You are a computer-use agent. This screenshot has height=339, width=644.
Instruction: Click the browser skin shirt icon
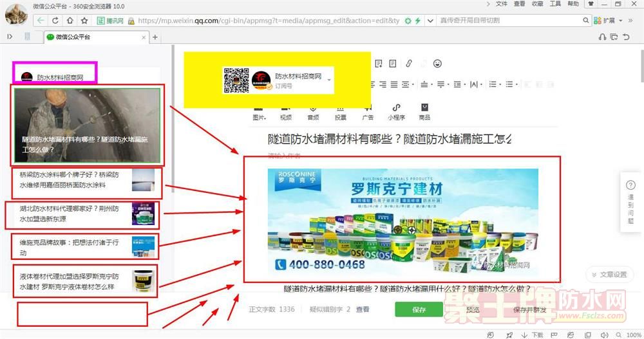591,4
